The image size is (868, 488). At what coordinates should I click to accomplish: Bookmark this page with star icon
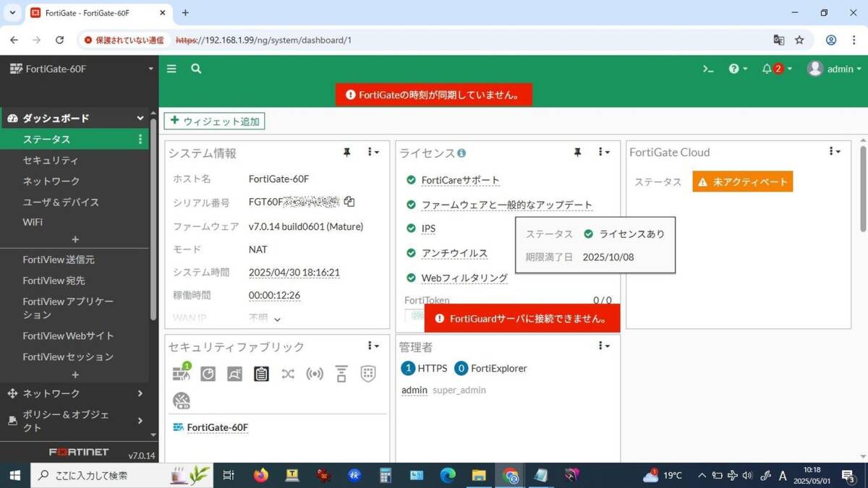[x=799, y=40]
